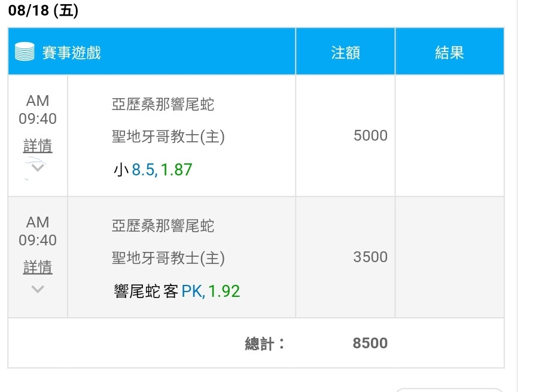Image resolution: width=536 pixels, height=392 pixels.
Task: Open 詳情 link for the 3500 bet
Action: click(x=38, y=267)
